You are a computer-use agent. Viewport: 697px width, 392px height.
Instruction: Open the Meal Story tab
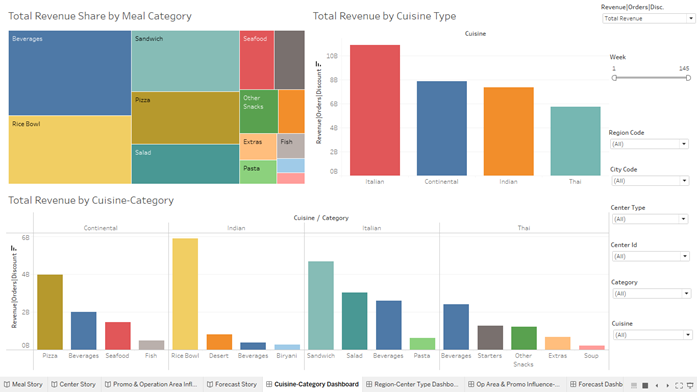(x=23, y=384)
